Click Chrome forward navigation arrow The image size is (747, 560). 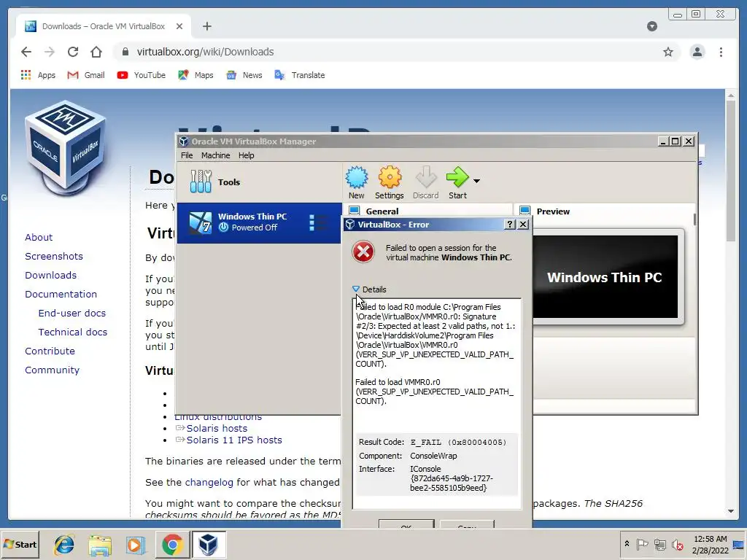50,52
